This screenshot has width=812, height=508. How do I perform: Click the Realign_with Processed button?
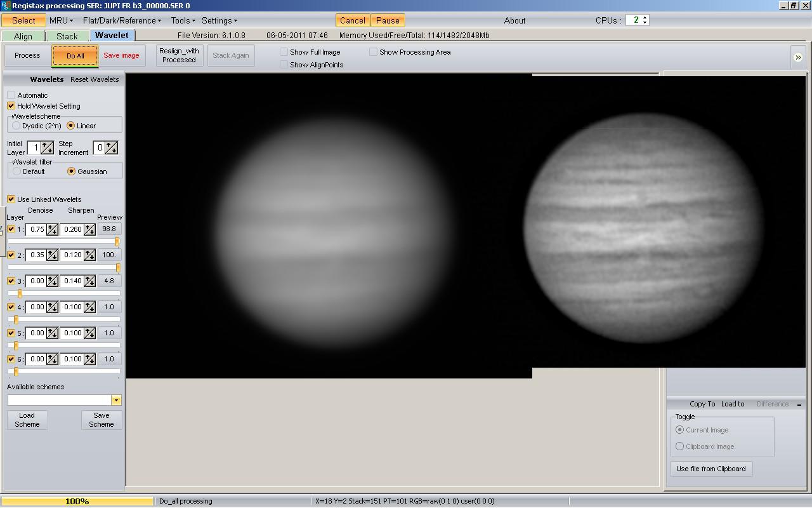(x=179, y=55)
